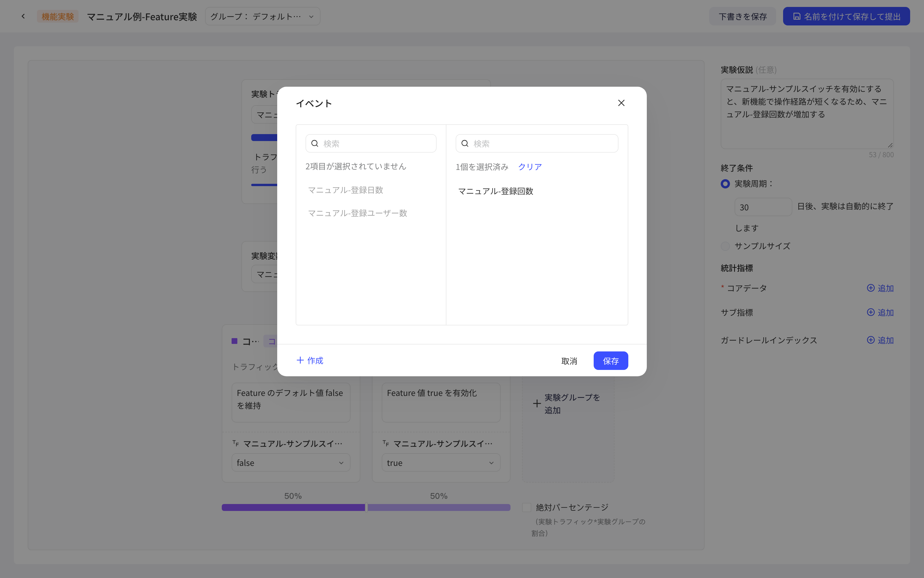Focus the right 検索 input field

[x=536, y=143]
